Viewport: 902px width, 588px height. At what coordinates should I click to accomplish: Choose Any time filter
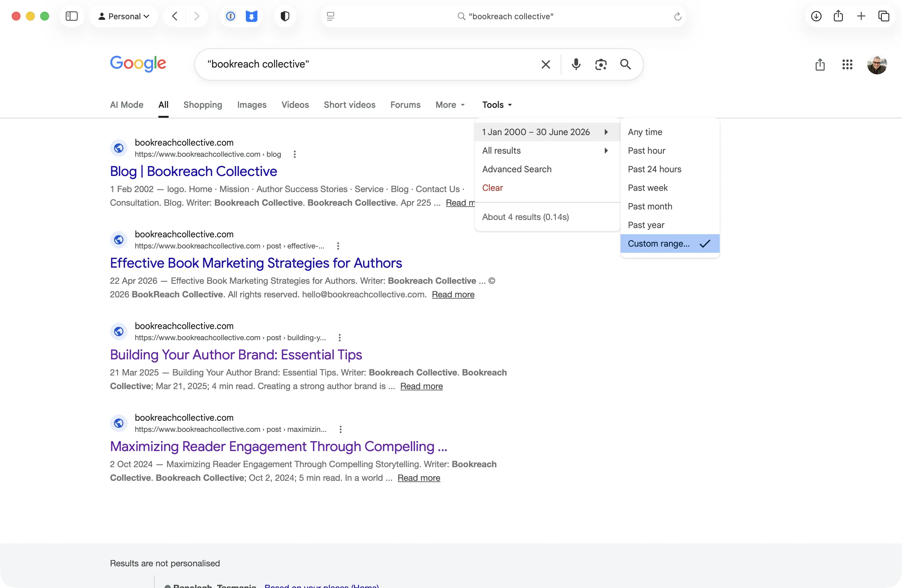tap(670, 132)
